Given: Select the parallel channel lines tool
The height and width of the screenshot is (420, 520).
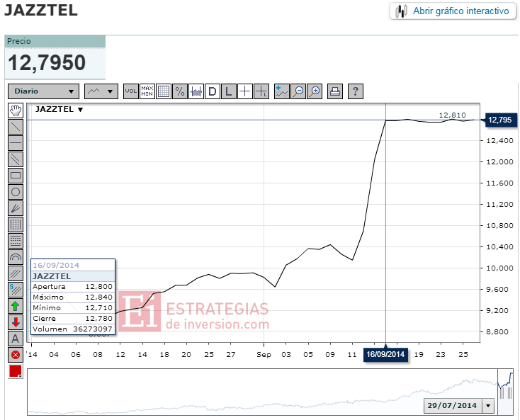Looking at the screenshot, I should coord(16,159).
